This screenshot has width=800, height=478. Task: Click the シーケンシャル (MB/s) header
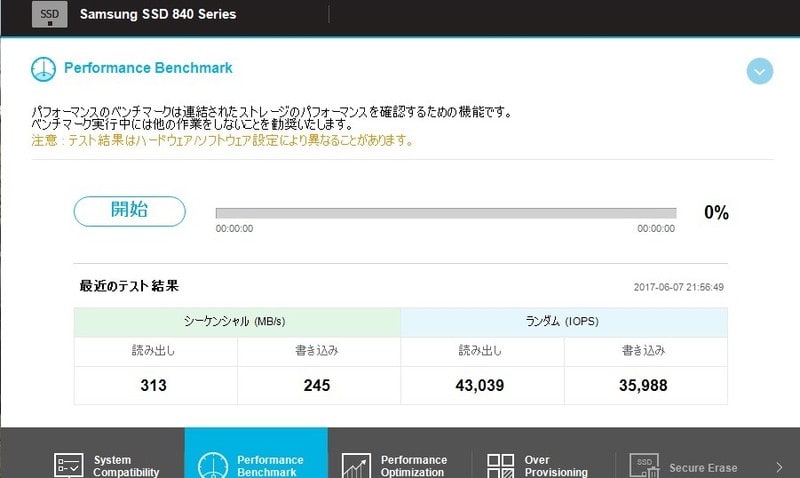[x=235, y=321]
